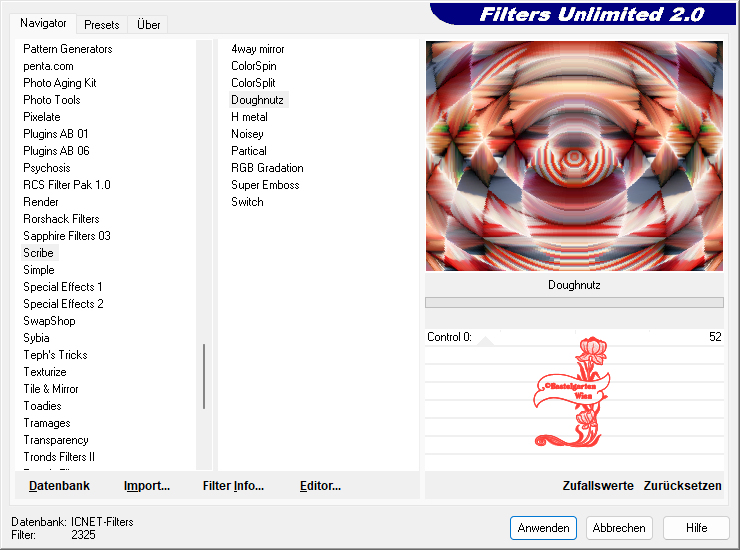Select Tramages category
The height and width of the screenshot is (550, 740).
point(47,423)
